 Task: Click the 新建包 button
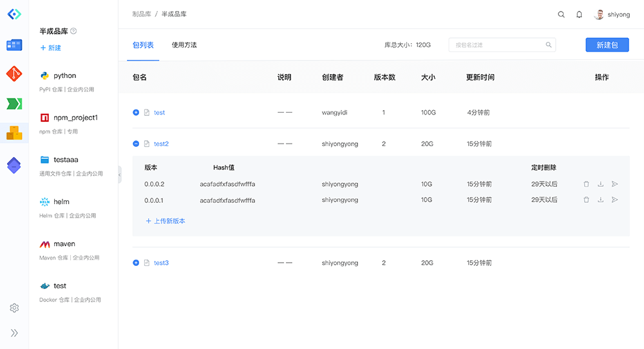(x=607, y=45)
